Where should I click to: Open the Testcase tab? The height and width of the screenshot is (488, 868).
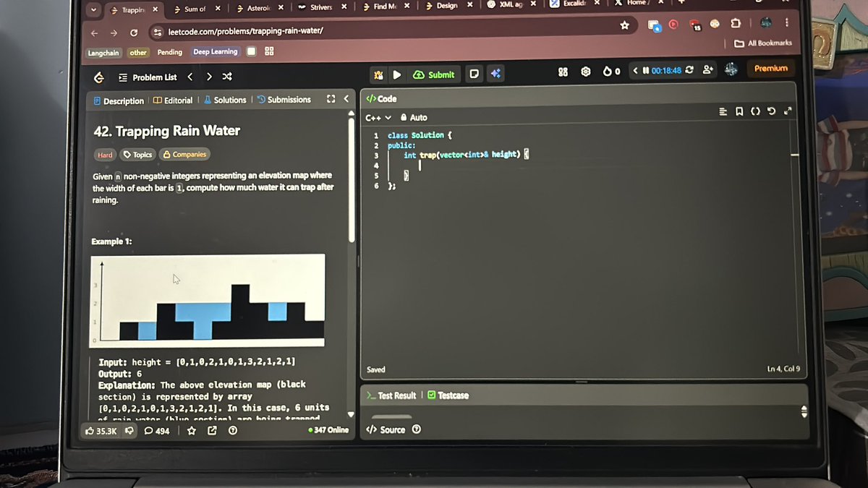[448, 395]
